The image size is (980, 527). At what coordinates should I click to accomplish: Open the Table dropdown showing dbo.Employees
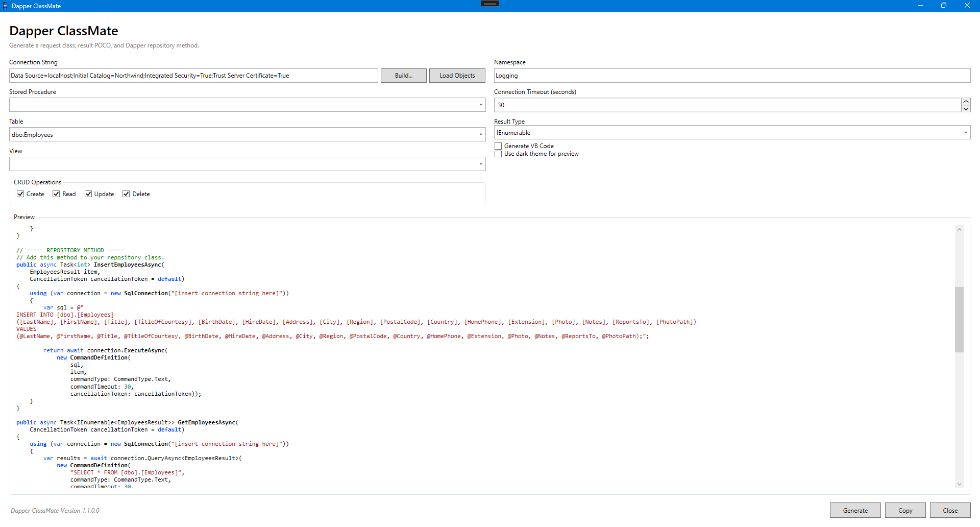pyautogui.click(x=247, y=134)
